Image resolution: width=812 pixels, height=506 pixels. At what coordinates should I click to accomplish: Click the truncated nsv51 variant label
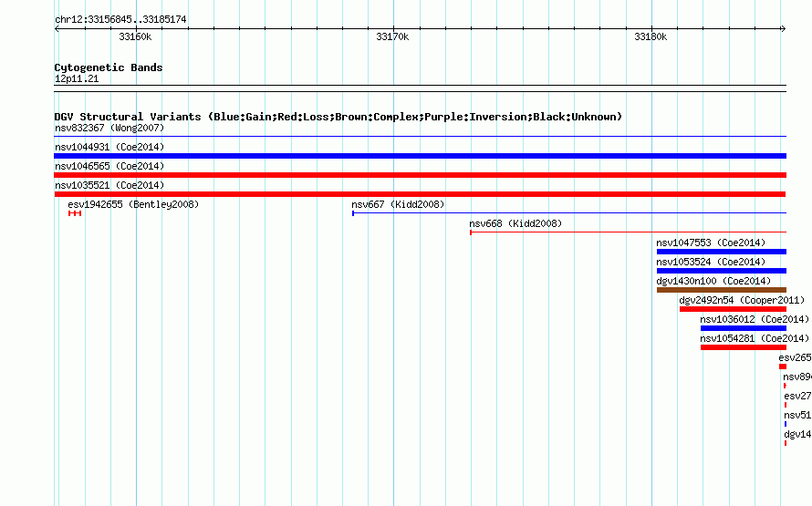(797, 415)
